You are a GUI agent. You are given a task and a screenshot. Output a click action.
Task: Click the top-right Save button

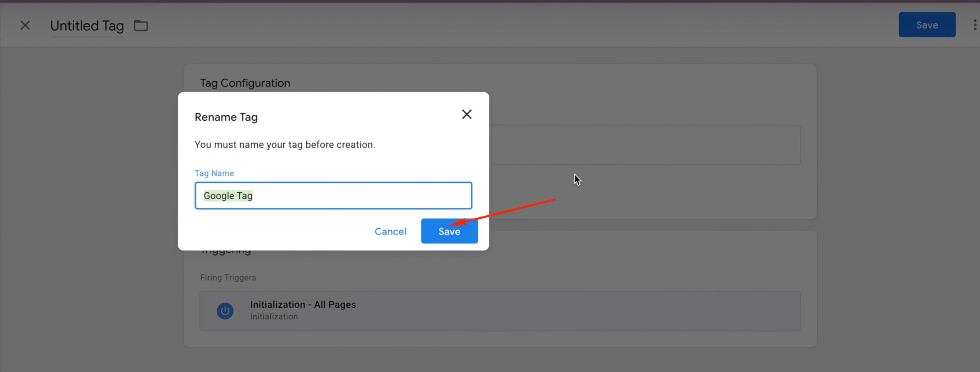927,25
